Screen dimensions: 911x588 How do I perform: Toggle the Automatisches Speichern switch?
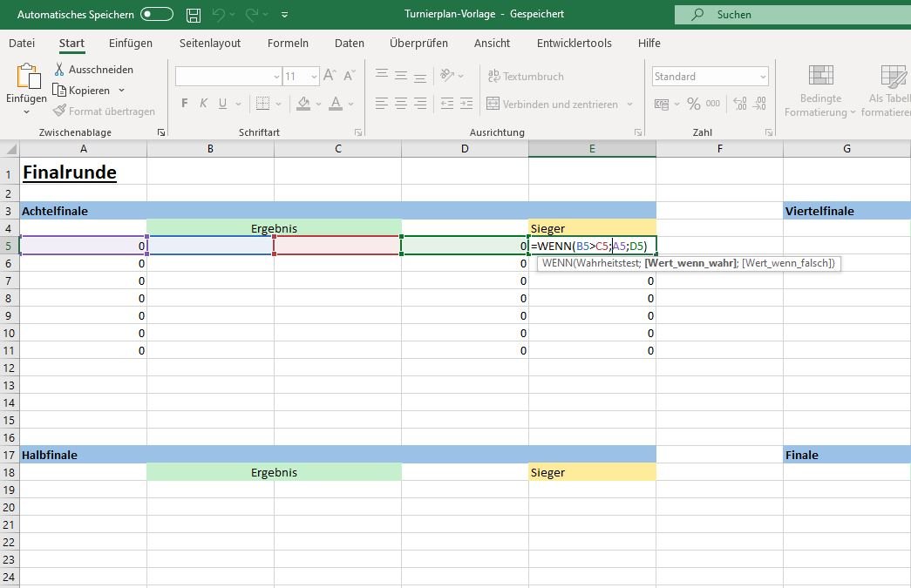[157, 15]
